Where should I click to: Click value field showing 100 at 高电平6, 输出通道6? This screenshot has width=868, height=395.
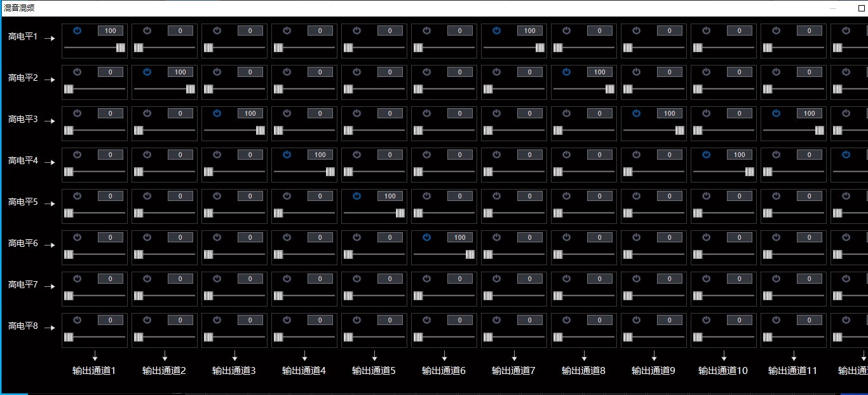pos(460,237)
